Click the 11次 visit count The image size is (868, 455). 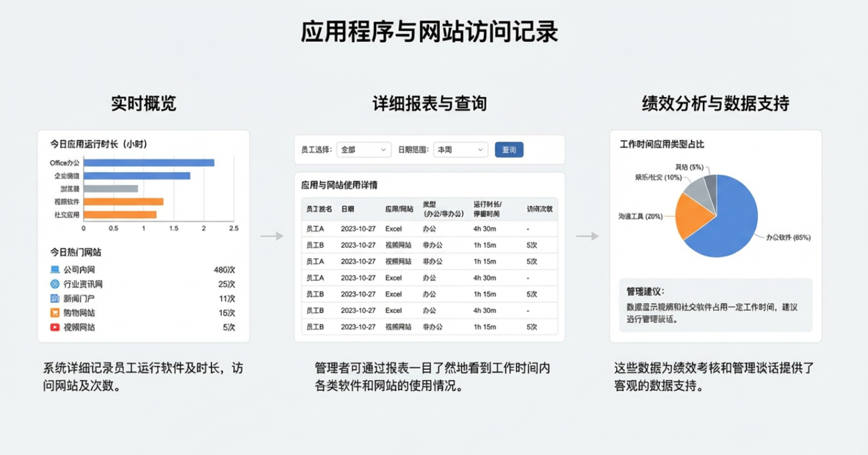tap(227, 298)
